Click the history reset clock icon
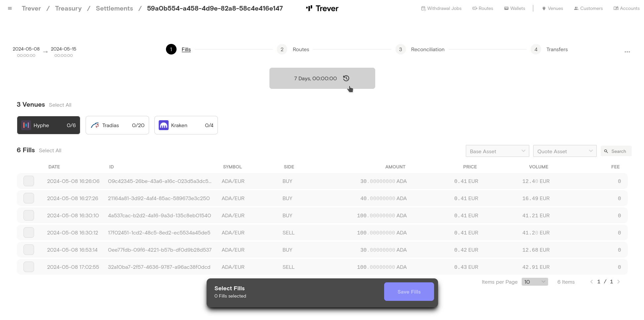The height and width of the screenshot is (320, 644). click(346, 78)
